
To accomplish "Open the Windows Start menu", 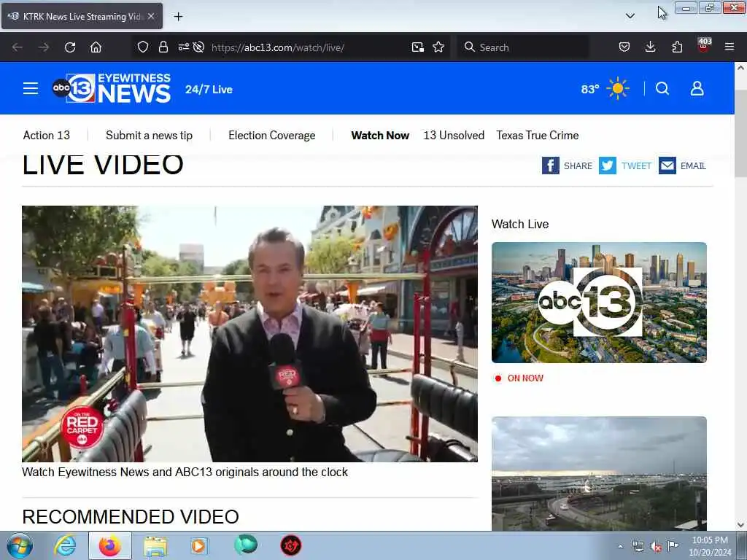I will 20,545.
